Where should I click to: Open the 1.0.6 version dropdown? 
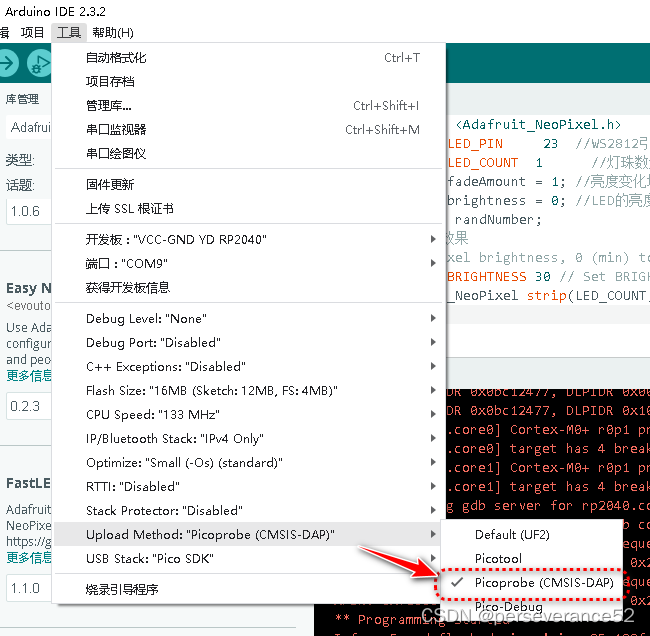point(28,211)
